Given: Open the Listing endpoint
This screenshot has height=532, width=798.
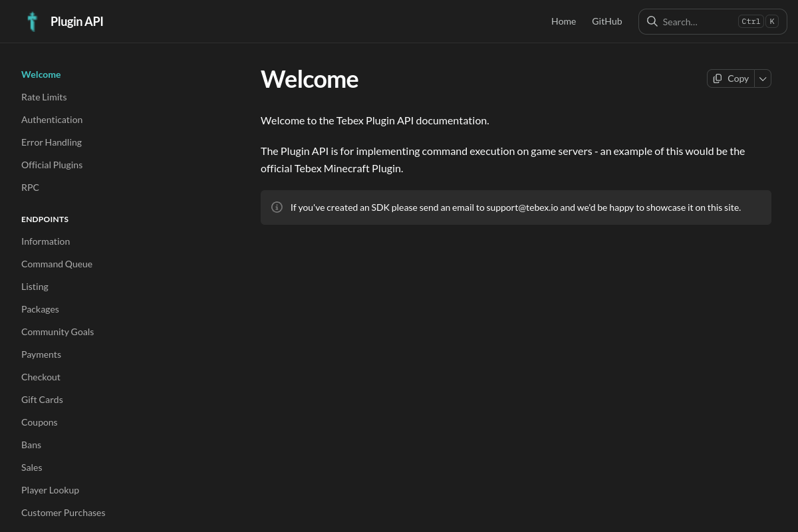Looking at the screenshot, I should (35, 287).
